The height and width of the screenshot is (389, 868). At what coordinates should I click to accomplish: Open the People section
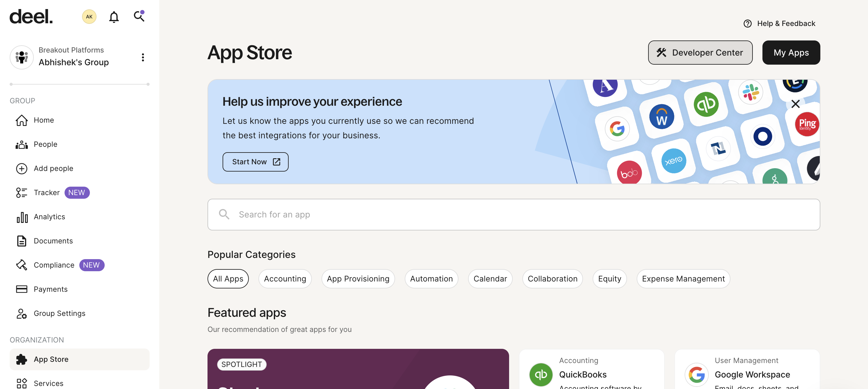coord(45,144)
